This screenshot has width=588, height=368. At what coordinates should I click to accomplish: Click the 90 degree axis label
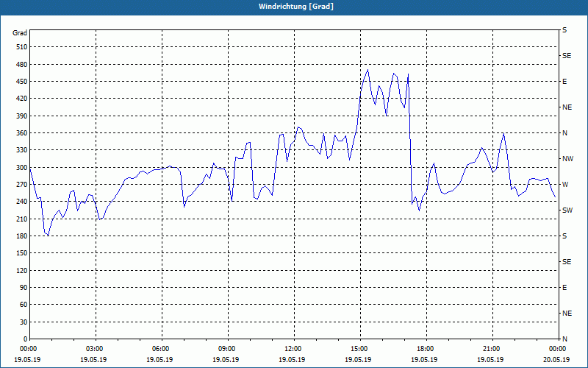pos(24,288)
